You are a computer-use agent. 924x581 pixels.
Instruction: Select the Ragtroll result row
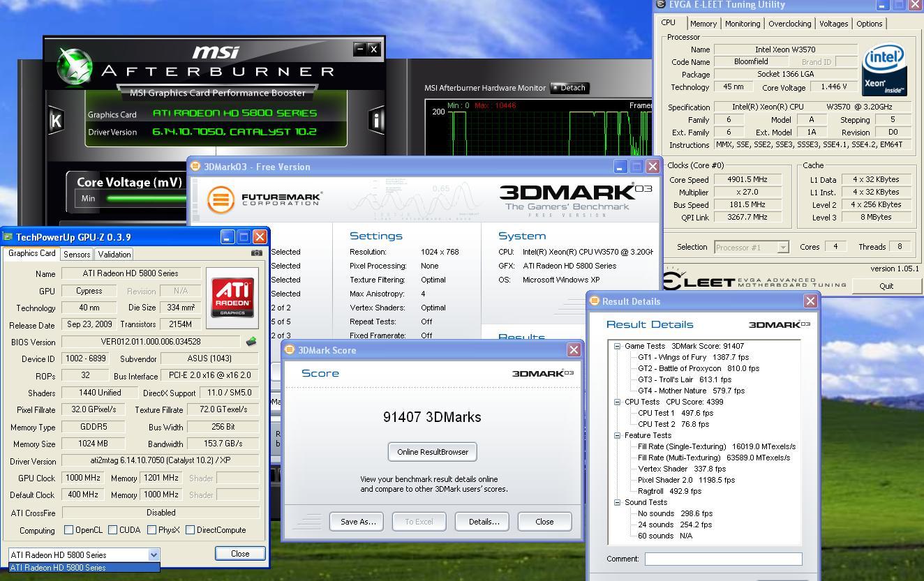[670, 491]
